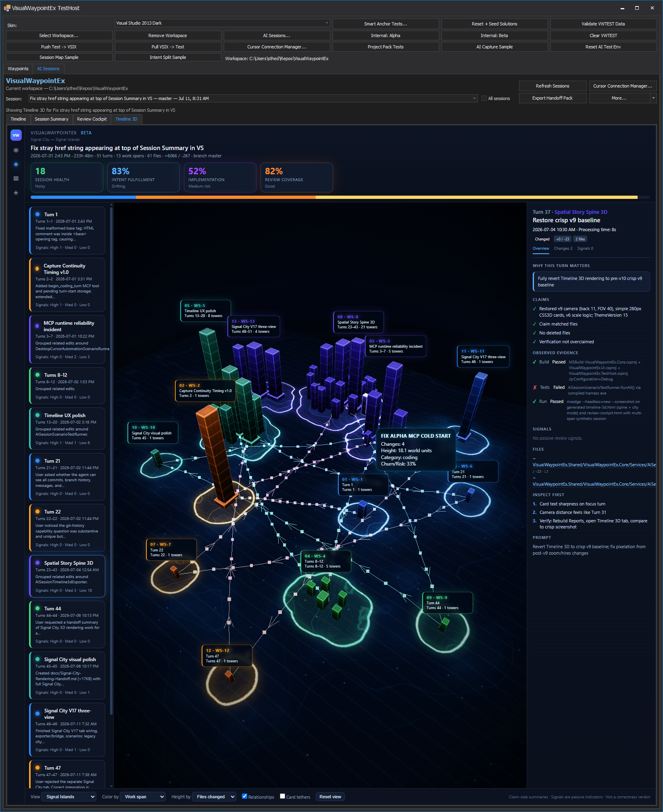Open the Skin dropdown
This screenshot has width=663, height=812.
click(x=222, y=23)
